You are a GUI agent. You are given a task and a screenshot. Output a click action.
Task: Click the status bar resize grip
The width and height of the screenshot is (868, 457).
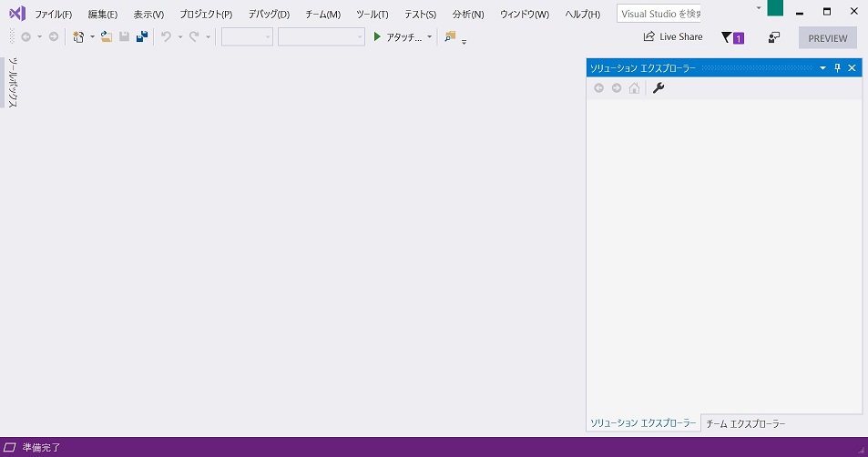tap(861, 451)
